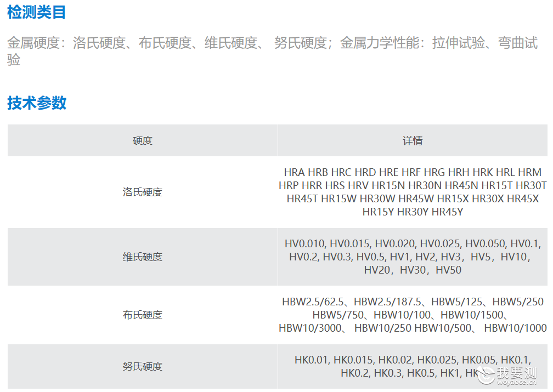Click the details cell starting with HK0.01
553x392 pixels.
point(413,367)
